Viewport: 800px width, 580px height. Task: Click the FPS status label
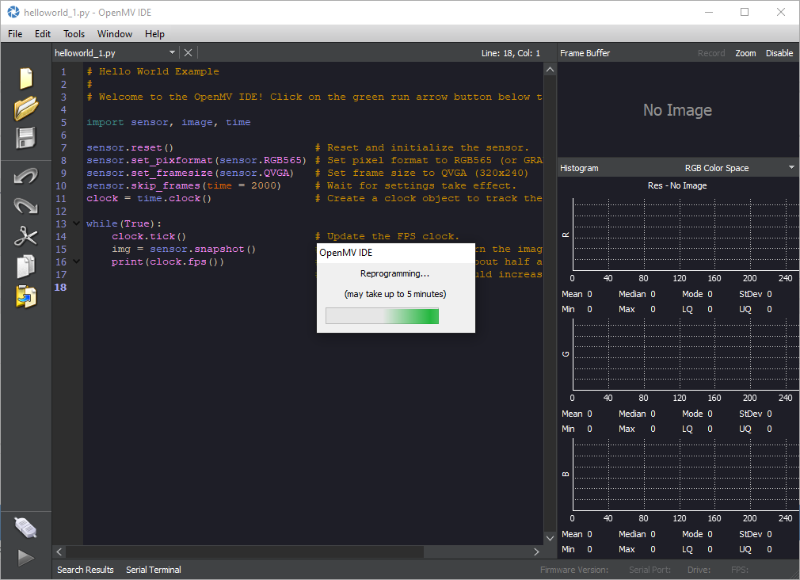click(739, 570)
